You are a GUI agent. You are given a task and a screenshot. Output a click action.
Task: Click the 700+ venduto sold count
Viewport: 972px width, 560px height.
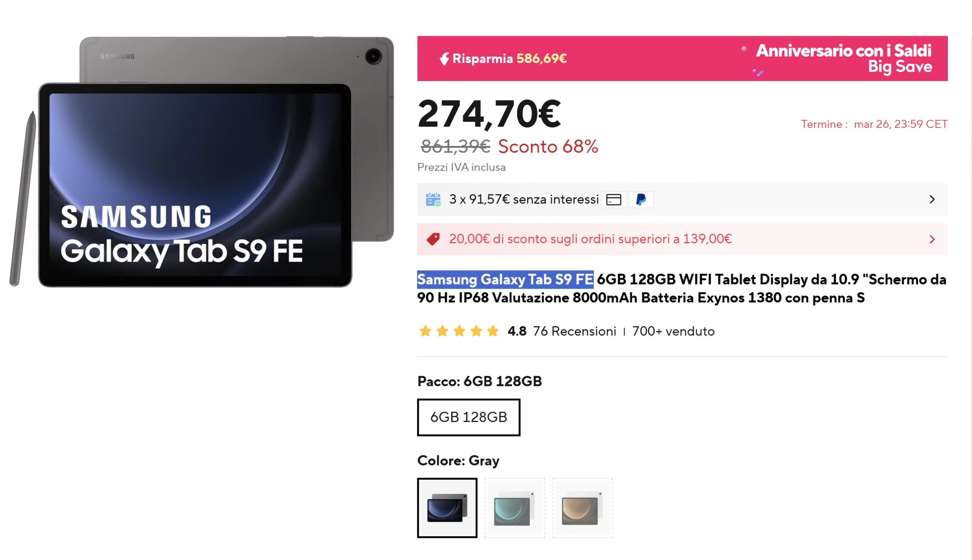pos(673,331)
